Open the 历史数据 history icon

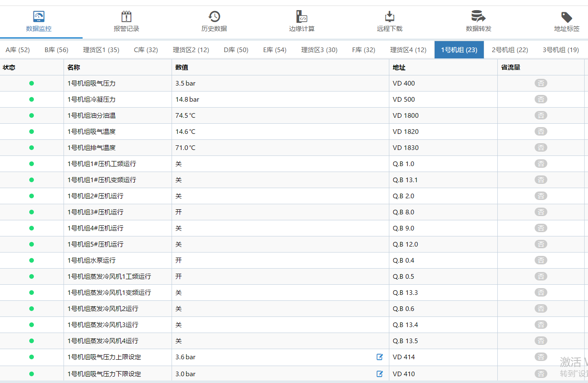214,17
